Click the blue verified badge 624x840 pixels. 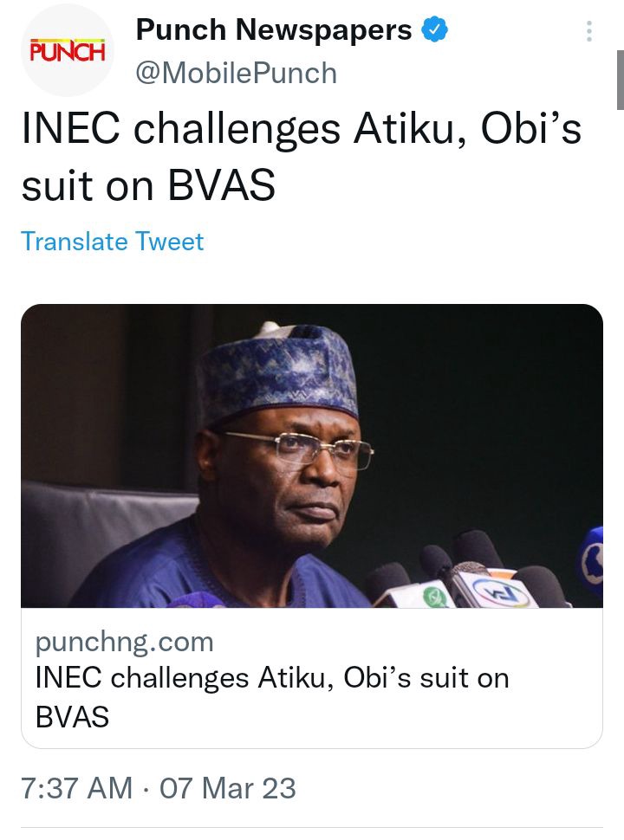tap(434, 29)
